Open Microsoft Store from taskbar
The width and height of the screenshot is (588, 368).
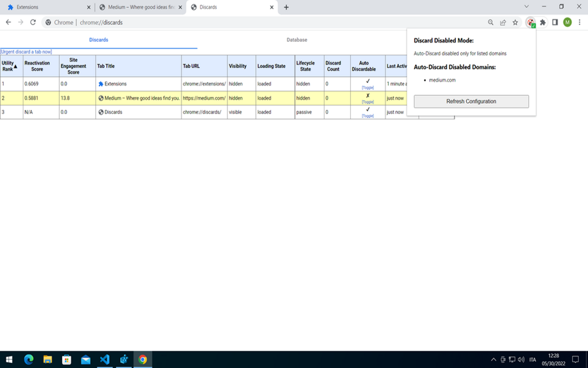pyautogui.click(x=67, y=359)
